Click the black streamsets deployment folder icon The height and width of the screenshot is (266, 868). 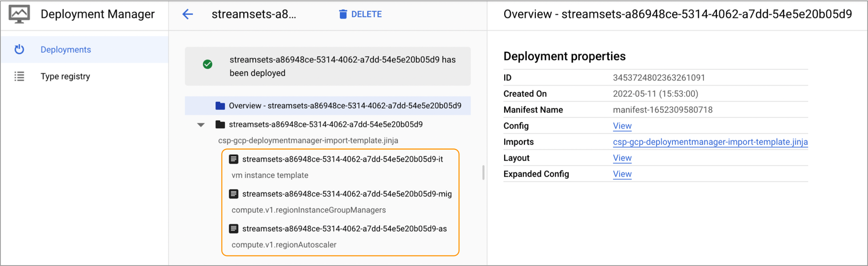tap(220, 124)
